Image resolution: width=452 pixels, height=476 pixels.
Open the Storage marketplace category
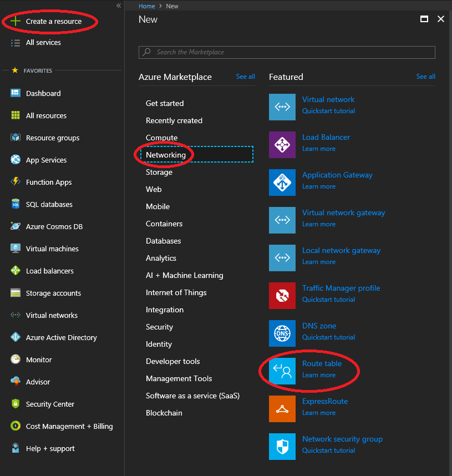click(159, 172)
